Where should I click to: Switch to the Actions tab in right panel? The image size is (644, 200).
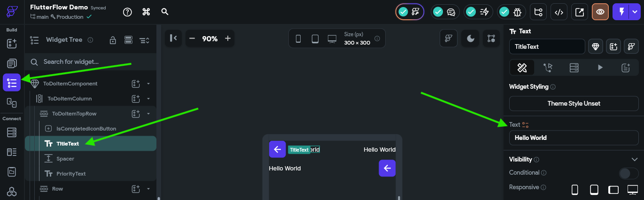[548, 68]
